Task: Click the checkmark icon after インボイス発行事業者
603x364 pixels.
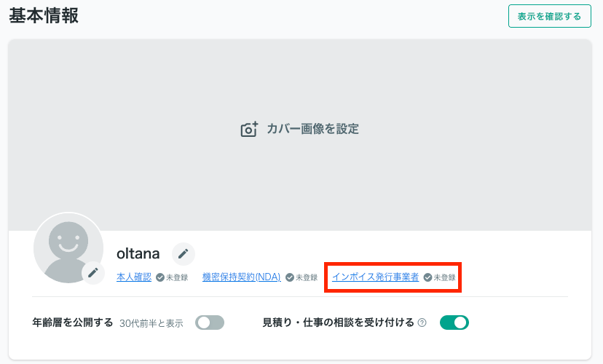Action: 427,277
